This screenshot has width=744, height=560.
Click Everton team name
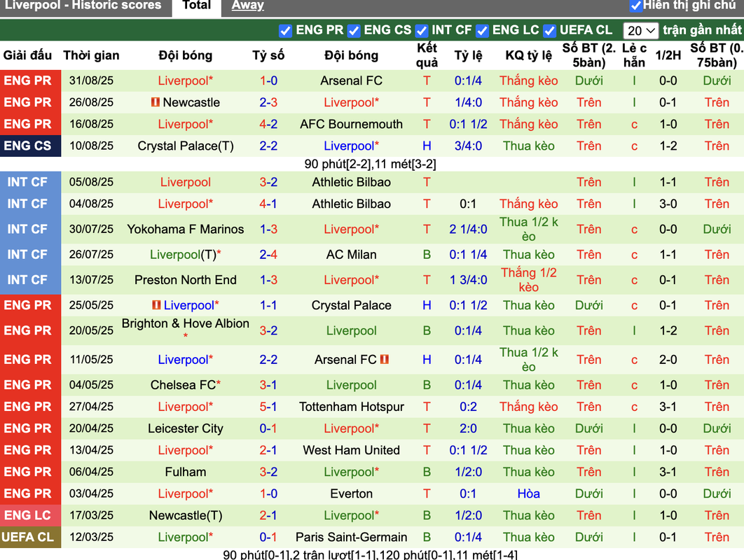351,493
